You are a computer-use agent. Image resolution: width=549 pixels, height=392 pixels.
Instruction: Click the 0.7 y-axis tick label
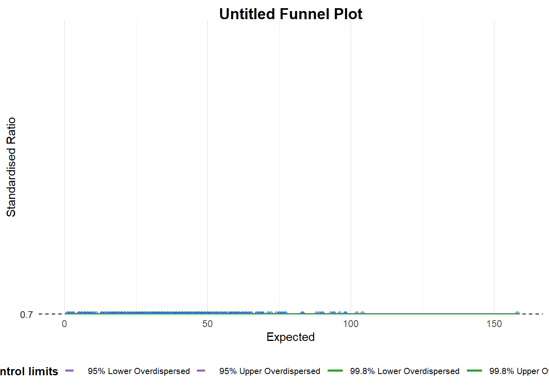[27, 314]
